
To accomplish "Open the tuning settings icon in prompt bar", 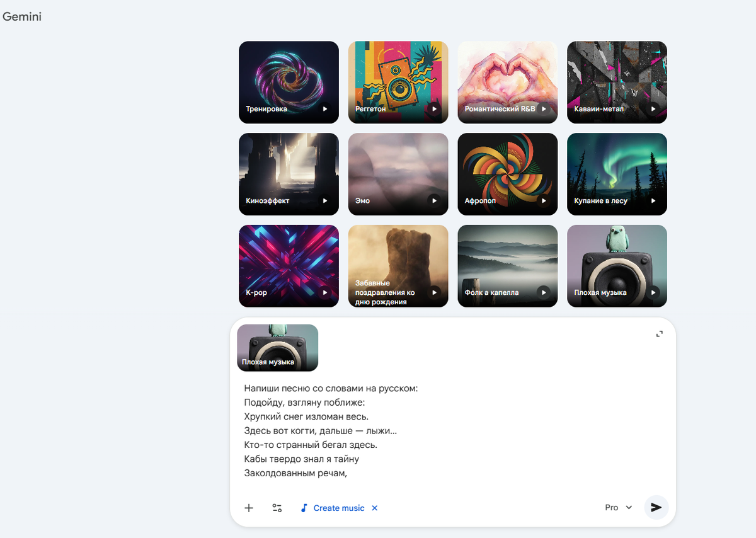I will coord(277,508).
